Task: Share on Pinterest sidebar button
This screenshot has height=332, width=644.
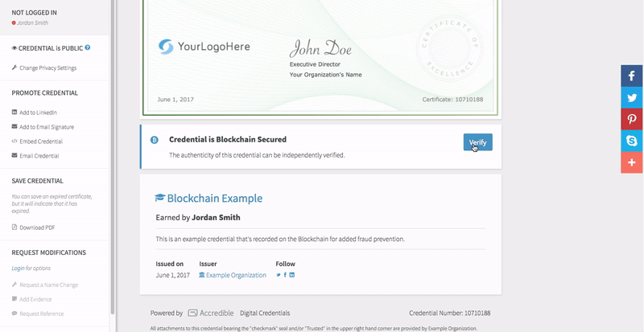Action: (632, 119)
